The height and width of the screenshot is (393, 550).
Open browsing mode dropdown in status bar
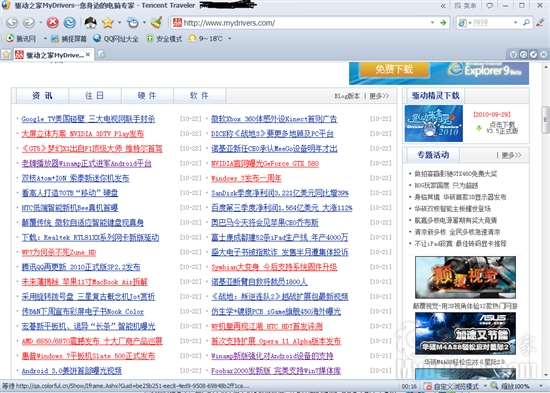click(x=485, y=386)
